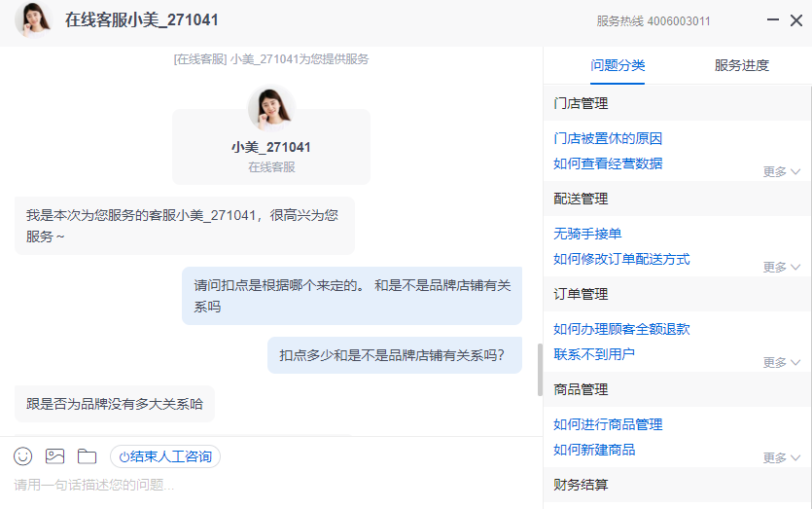Expand 更多 under 商品管理

[x=781, y=457]
